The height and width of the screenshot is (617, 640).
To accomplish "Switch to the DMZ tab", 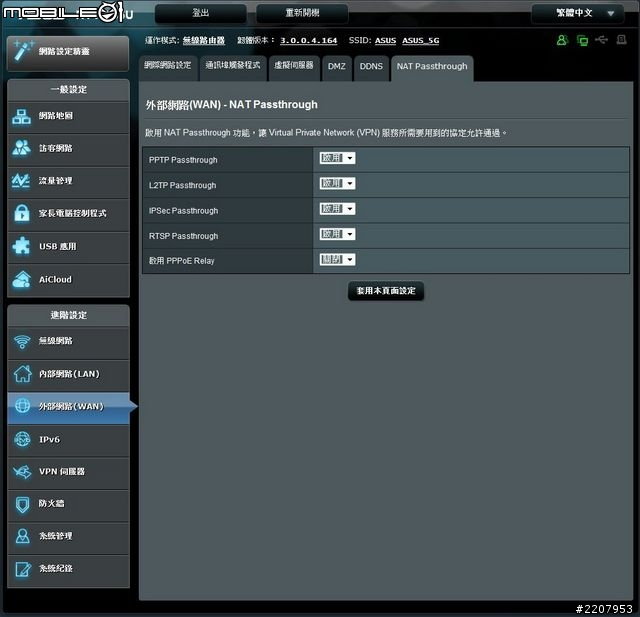I will point(337,66).
